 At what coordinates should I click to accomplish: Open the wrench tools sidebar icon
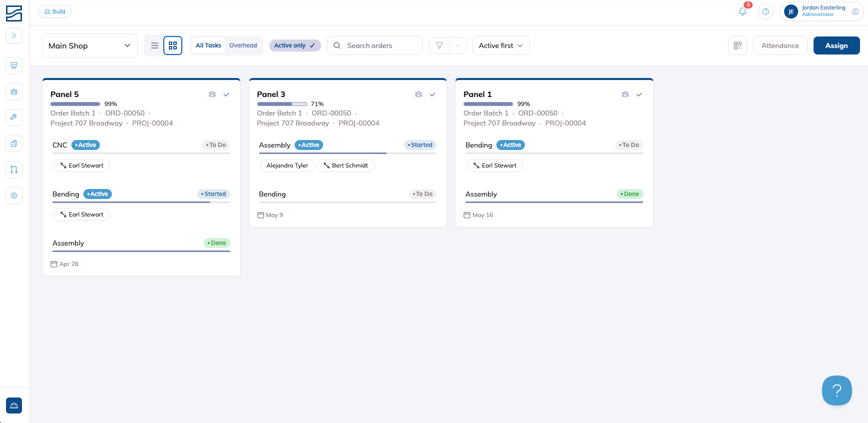coord(14,117)
